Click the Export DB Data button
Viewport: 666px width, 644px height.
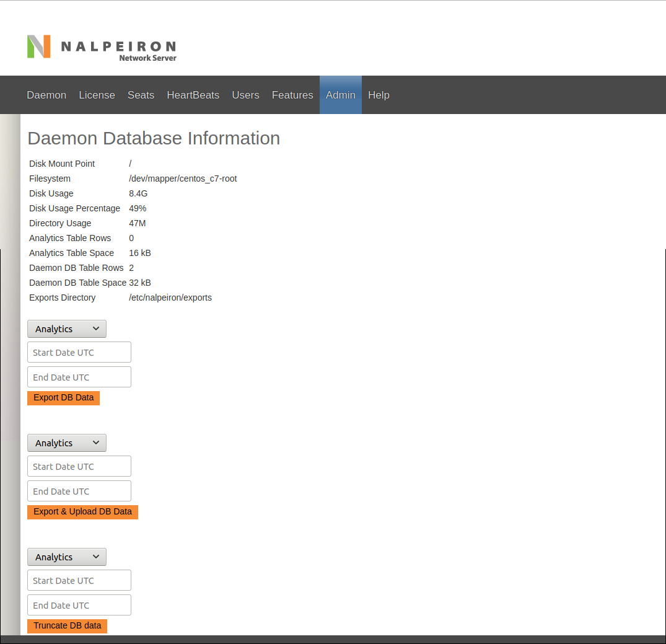[63, 398]
